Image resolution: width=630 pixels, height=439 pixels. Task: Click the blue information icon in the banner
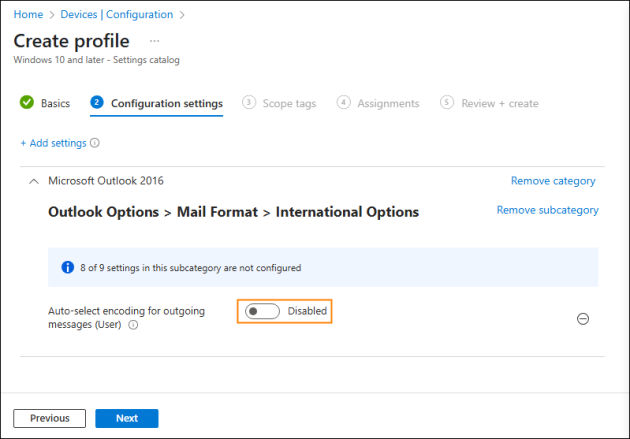(x=68, y=267)
